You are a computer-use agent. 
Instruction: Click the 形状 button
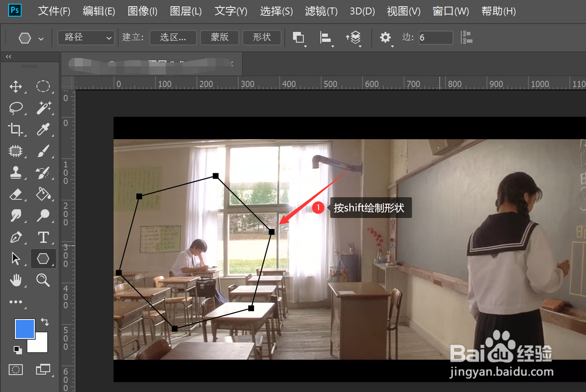coord(262,37)
